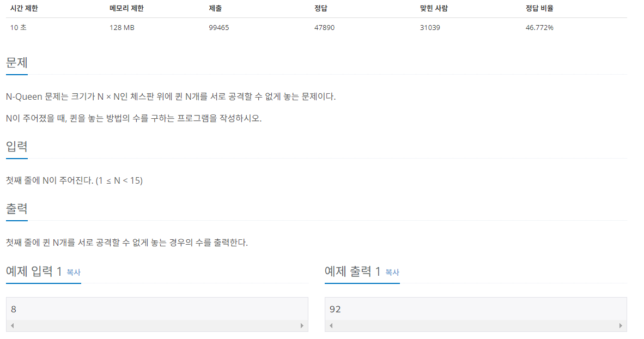The height and width of the screenshot is (339, 644).
Task: Click the right scroll arrow under example output
Action: pos(621,325)
